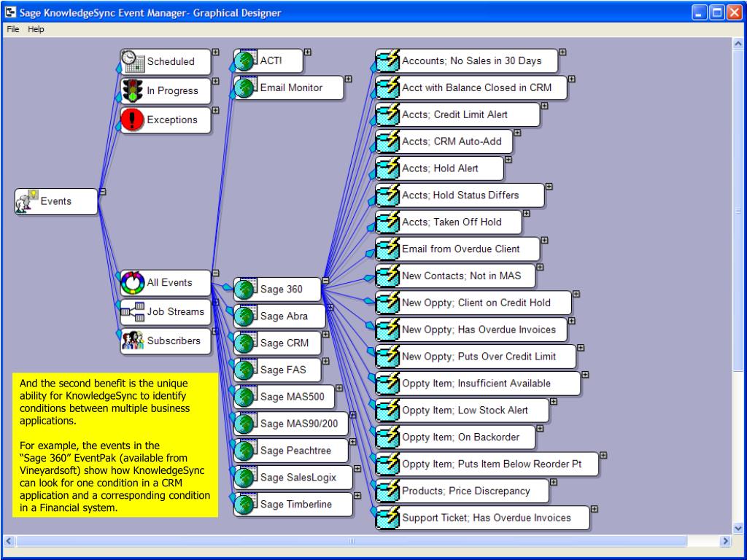Screen dimensions: 747x560
Task: Click the horizontal scrollbar right arrow
Action: (x=725, y=541)
